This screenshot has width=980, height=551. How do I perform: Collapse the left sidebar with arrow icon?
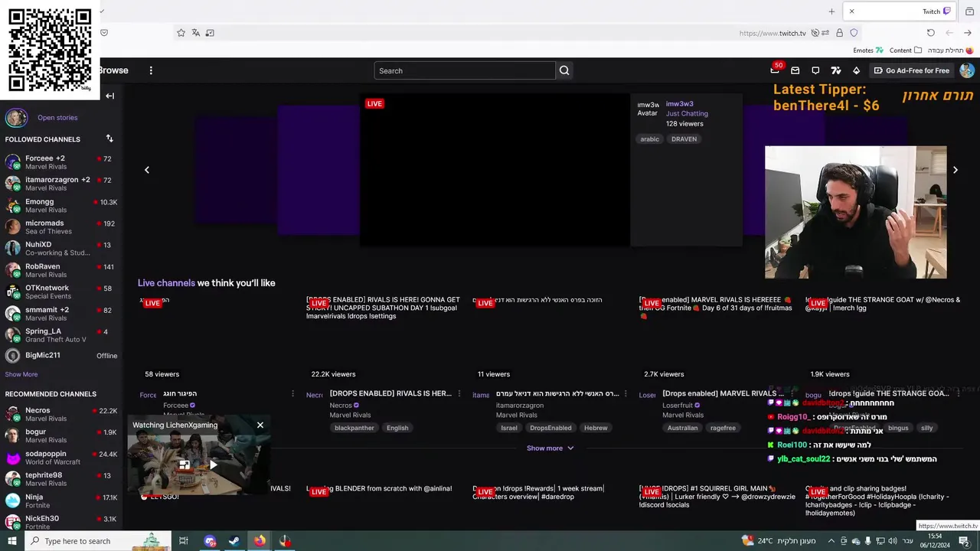coord(109,96)
